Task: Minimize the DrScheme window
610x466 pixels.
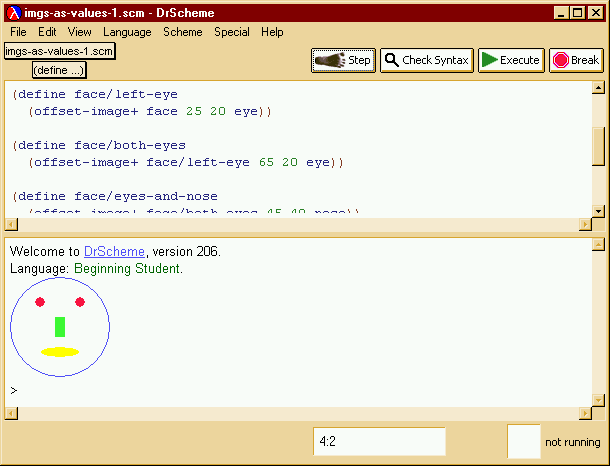Action: 561,13
